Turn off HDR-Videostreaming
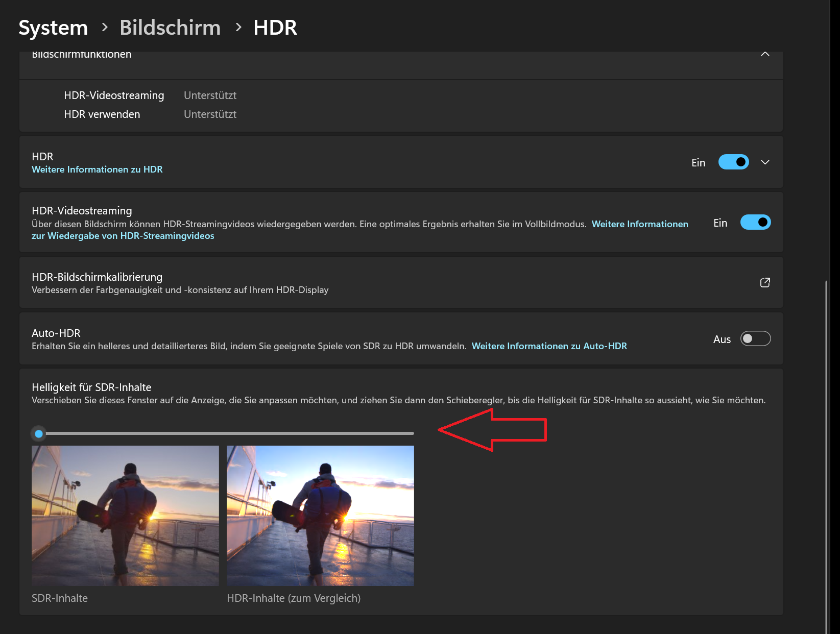Viewport: 840px width, 634px height. pos(755,222)
